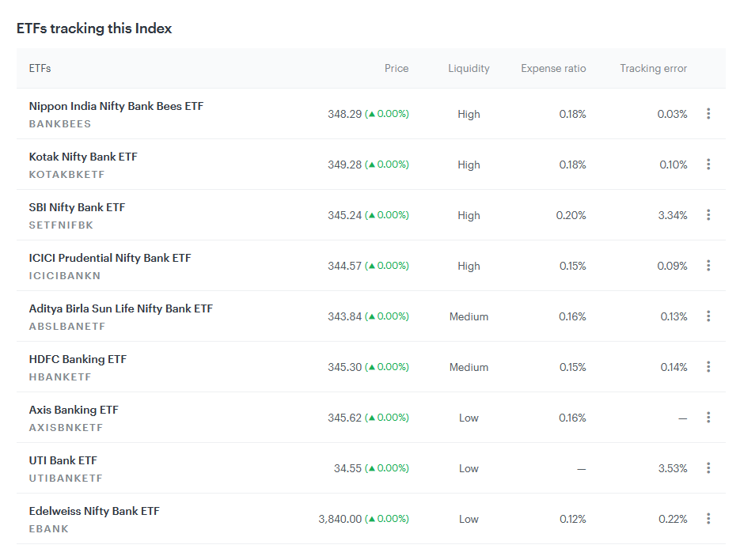740x560 pixels.
Task: Click the 348.29 price value
Action: coord(345,114)
